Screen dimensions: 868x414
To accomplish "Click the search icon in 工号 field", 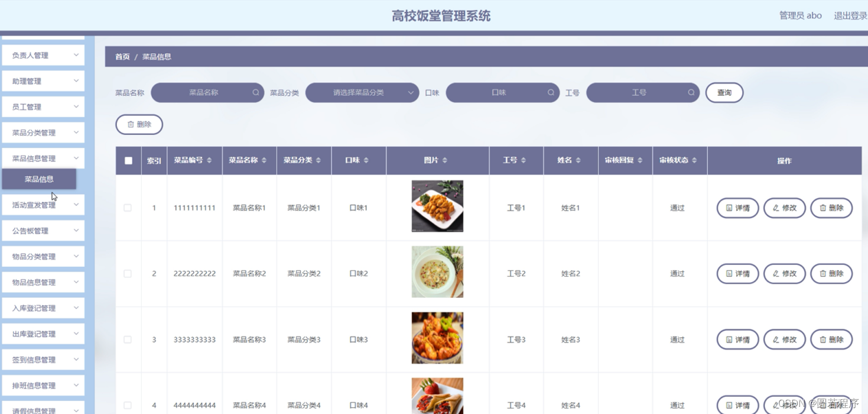I will 691,92.
